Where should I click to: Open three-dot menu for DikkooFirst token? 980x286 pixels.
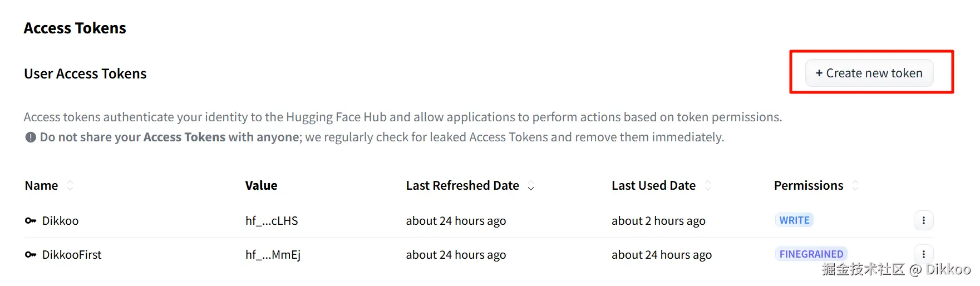pyautogui.click(x=923, y=254)
